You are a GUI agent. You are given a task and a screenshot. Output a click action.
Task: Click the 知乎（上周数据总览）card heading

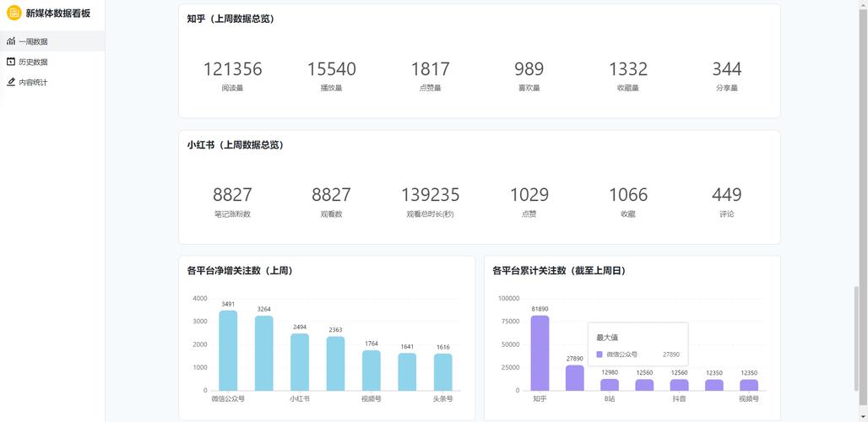click(x=231, y=19)
